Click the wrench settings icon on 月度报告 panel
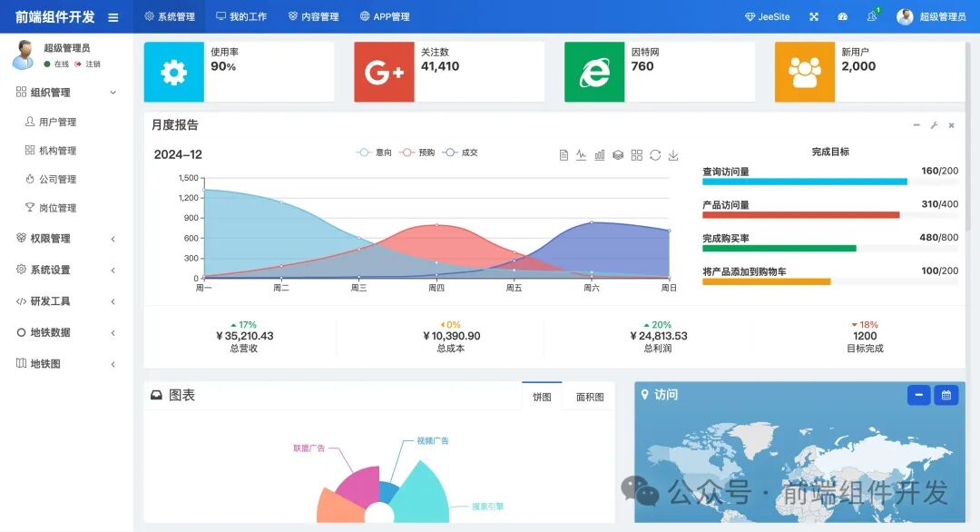This screenshot has width=980, height=532. (x=933, y=126)
